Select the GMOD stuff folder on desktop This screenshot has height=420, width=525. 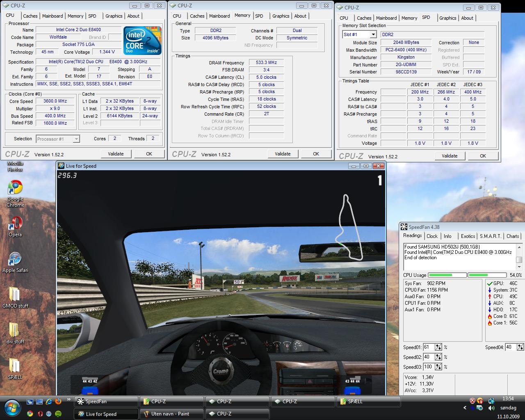coord(15,297)
